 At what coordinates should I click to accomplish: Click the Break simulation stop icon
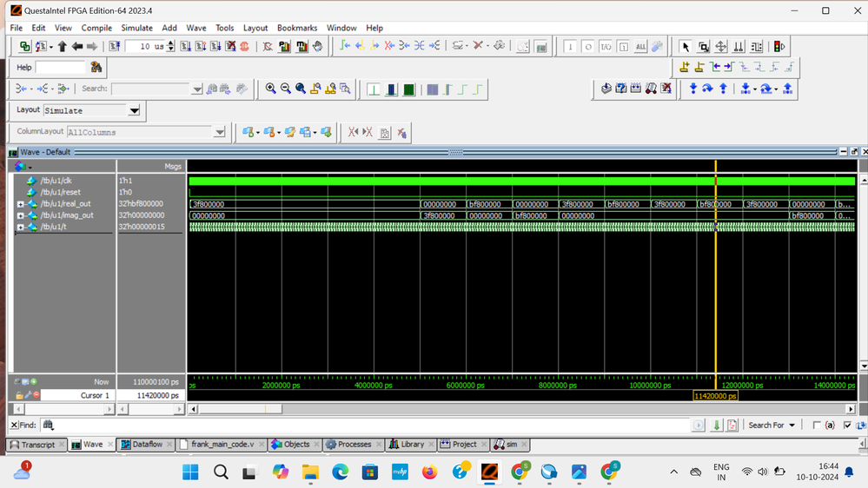tap(245, 46)
